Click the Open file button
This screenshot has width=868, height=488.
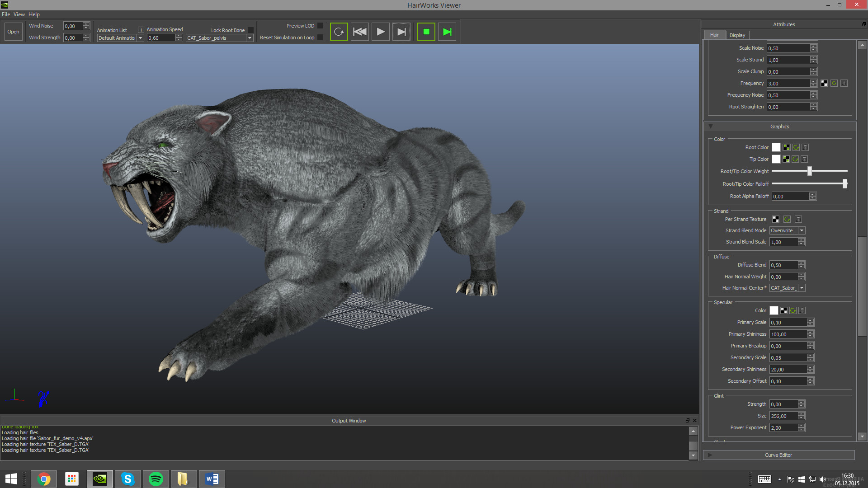click(13, 32)
